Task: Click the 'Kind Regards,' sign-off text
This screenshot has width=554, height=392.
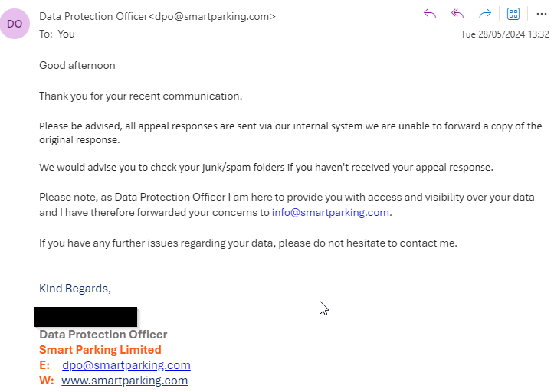Action: [75, 289]
